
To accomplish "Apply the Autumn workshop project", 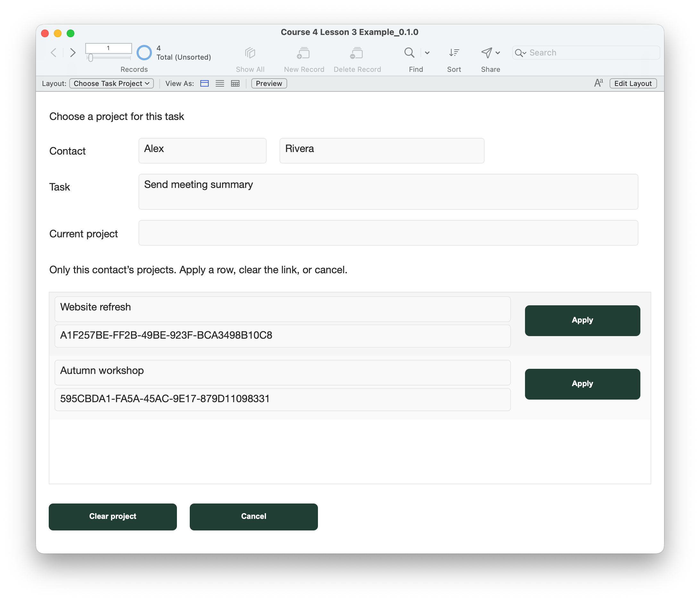I will pos(582,384).
